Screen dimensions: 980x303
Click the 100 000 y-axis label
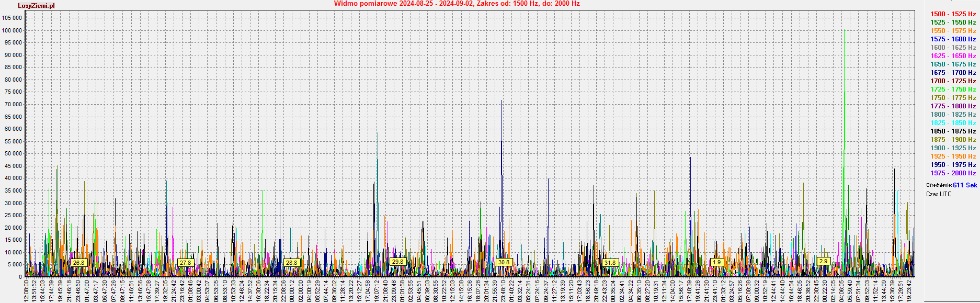click(x=12, y=30)
